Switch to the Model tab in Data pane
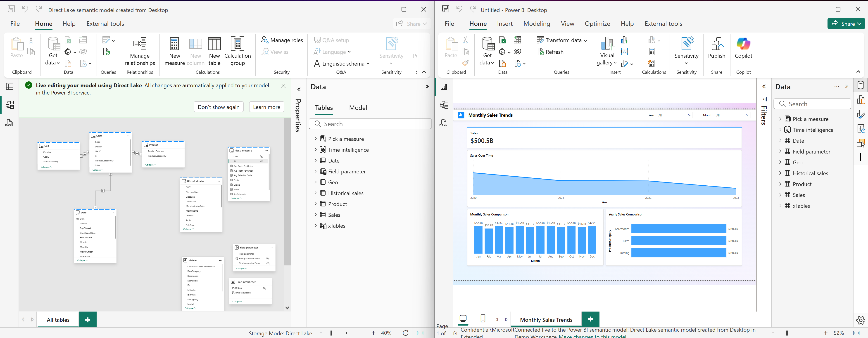Viewport: 868px width, 338px height. click(358, 108)
